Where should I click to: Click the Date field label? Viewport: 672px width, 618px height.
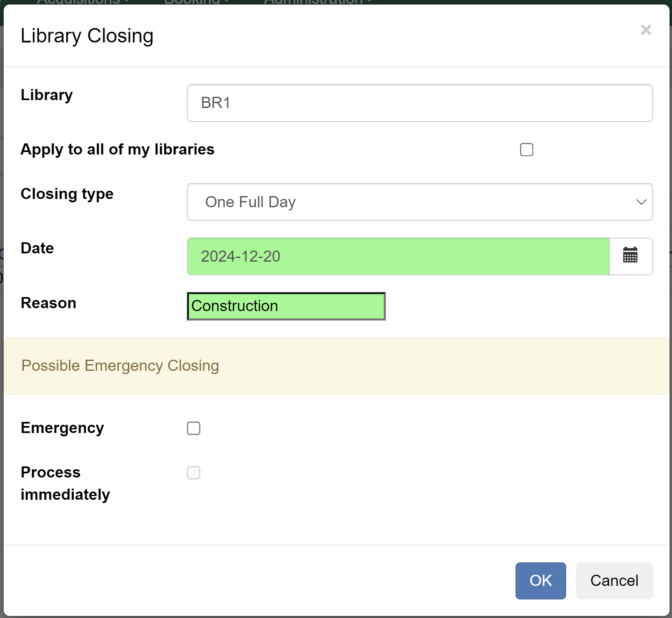pos(37,248)
